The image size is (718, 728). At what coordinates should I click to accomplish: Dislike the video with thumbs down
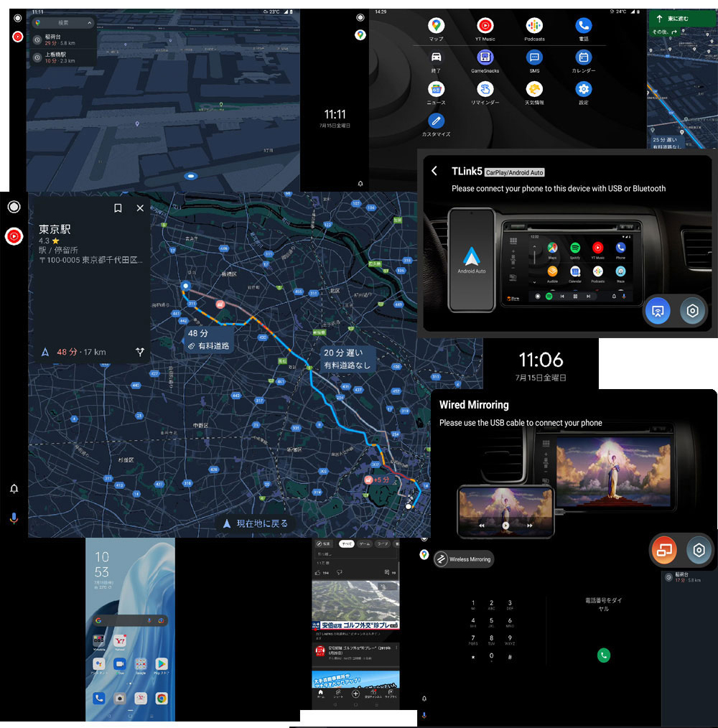point(340,572)
